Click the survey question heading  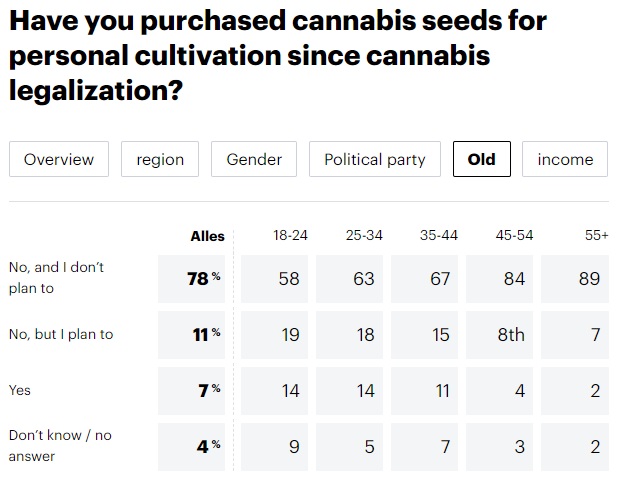click(278, 55)
